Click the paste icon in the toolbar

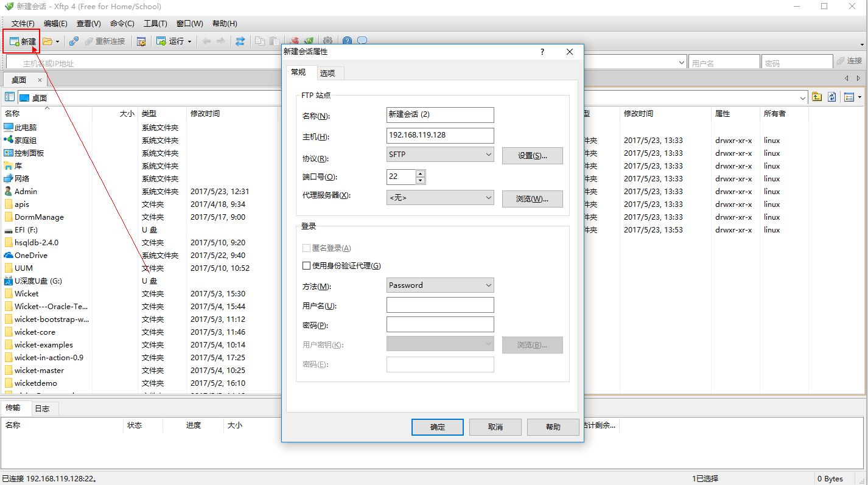(x=274, y=41)
